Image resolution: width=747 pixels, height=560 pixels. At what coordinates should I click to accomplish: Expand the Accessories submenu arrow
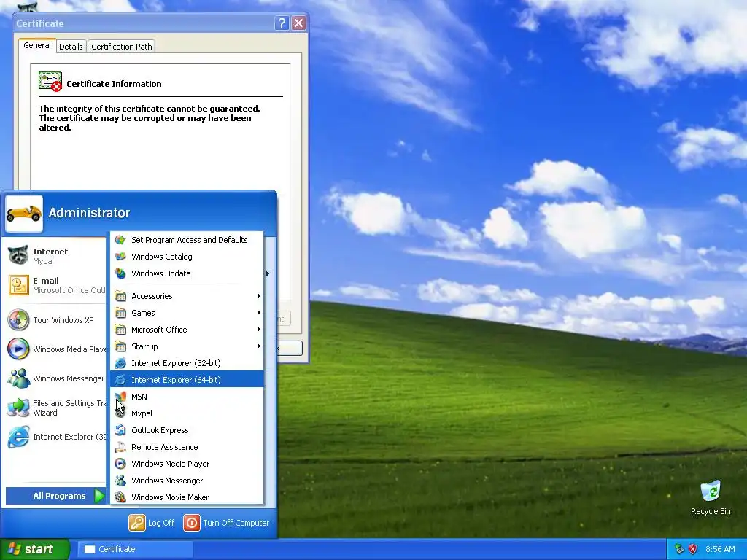pos(259,296)
